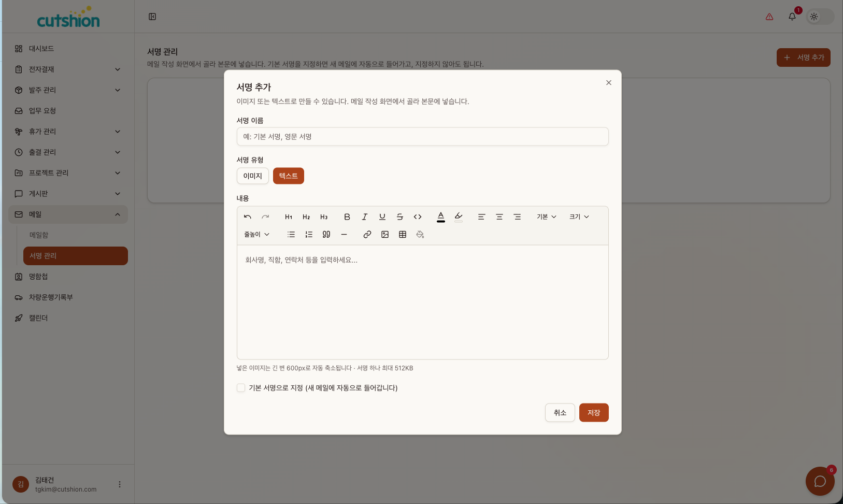Screen dimensions: 843x504
Task: Insert a table into the editor
Action: 403,235
